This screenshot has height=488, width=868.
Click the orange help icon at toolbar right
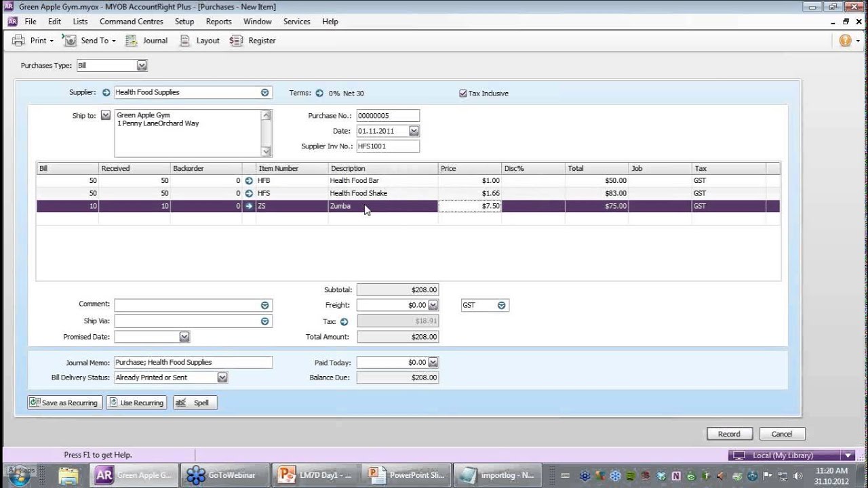pyautogui.click(x=845, y=41)
